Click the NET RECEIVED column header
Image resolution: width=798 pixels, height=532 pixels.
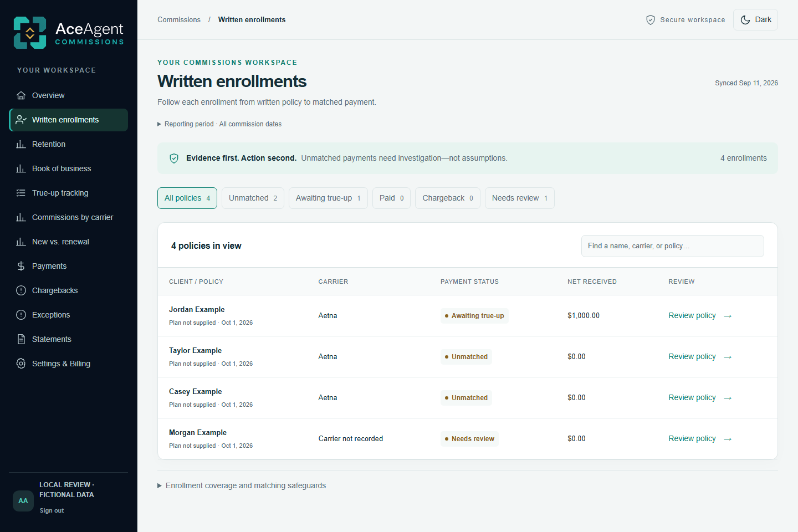[592, 282]
